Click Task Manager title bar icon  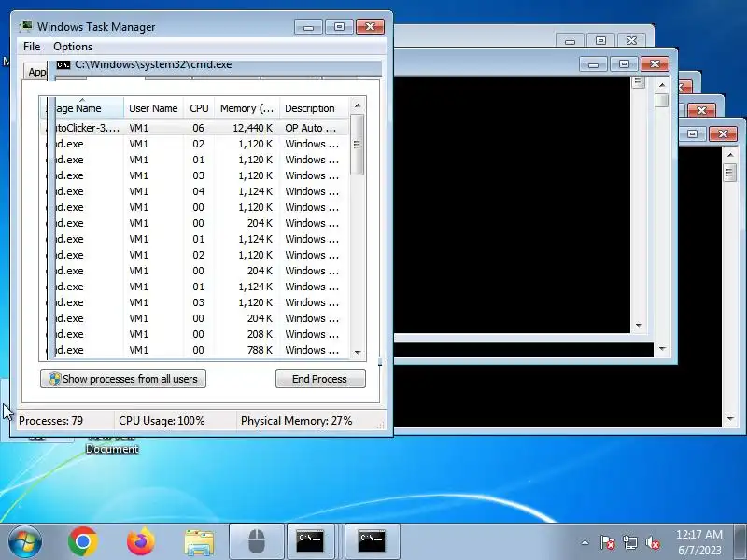pos(26,27)
